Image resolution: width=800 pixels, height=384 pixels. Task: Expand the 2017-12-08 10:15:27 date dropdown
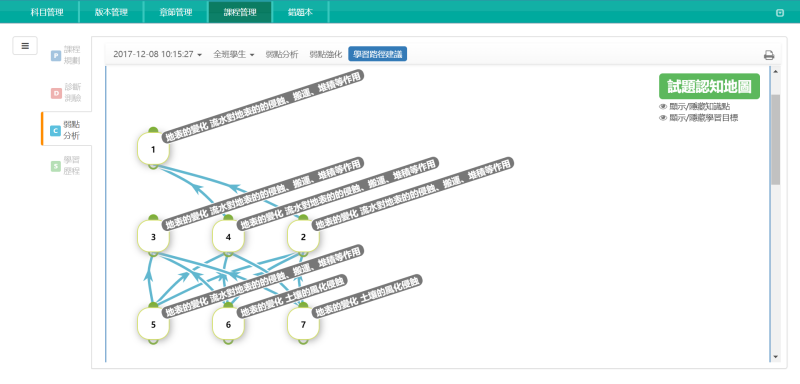tap(158, 54)
